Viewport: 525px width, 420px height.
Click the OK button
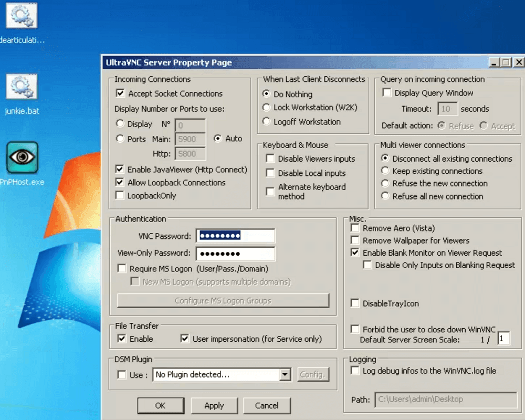pyautogui.click(x=160, y=405)
